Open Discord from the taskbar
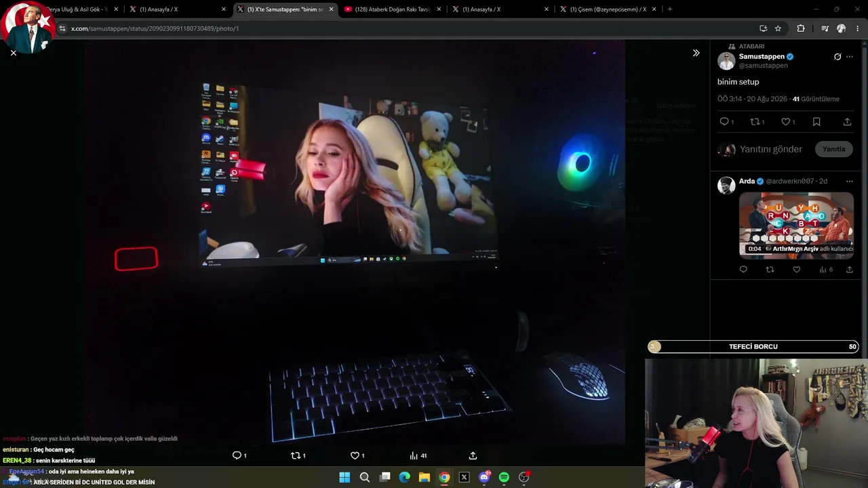Viewport: 868px width, 488px height. tap(484, 477)
